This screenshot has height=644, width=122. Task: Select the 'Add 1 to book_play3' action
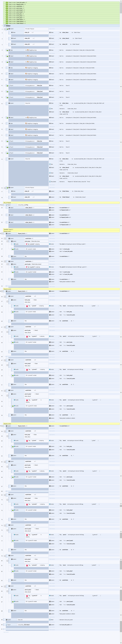[84, 571]
